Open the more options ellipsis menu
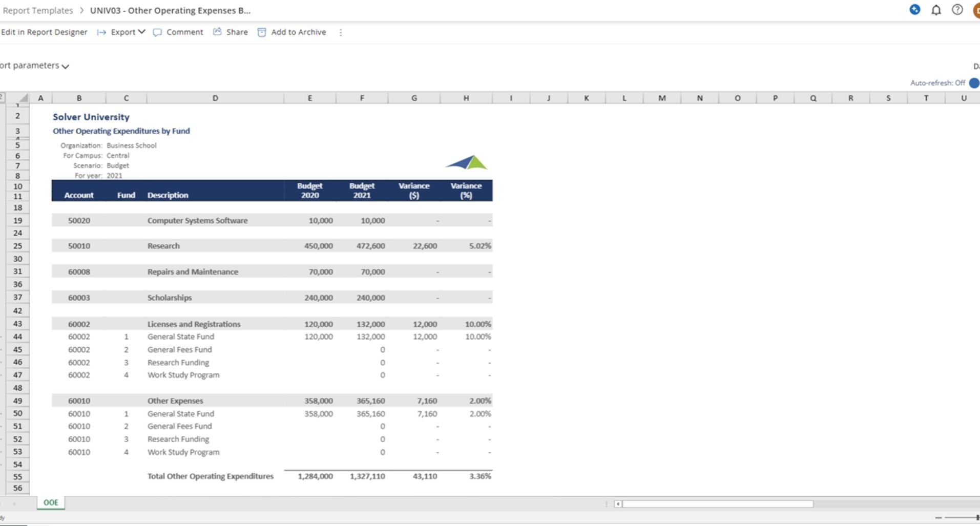 [x=341, y=32]
